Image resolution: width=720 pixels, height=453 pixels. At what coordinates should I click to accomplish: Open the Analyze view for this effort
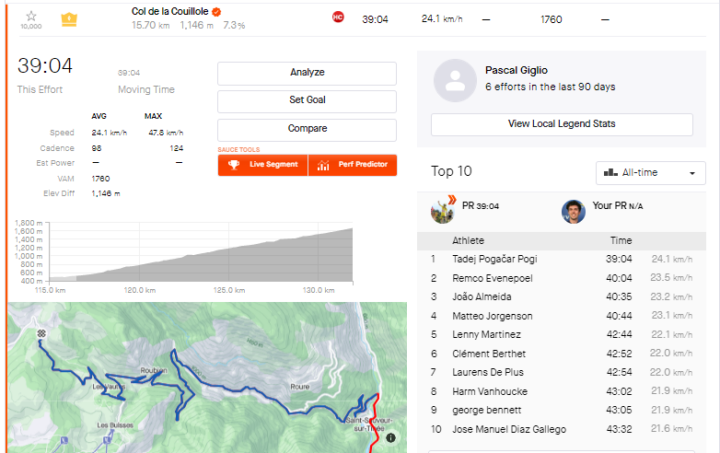click(307, 73)
